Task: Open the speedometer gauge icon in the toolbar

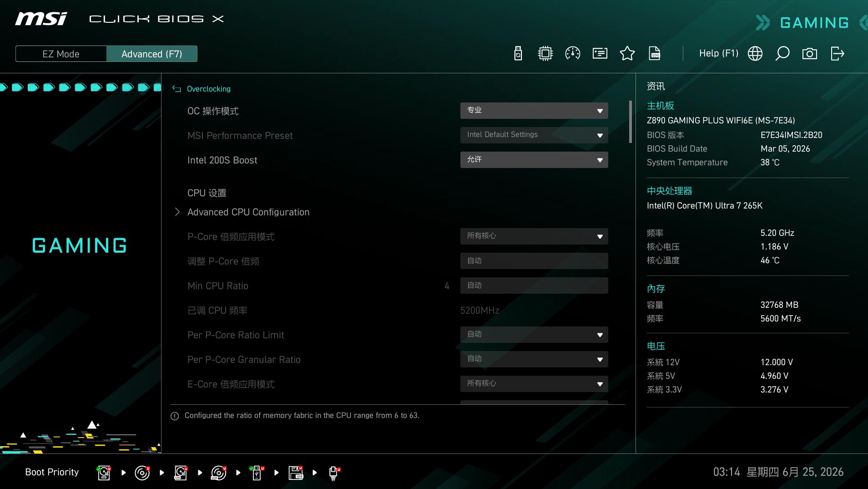Action: pyautogui.click(x=572, y=54)
